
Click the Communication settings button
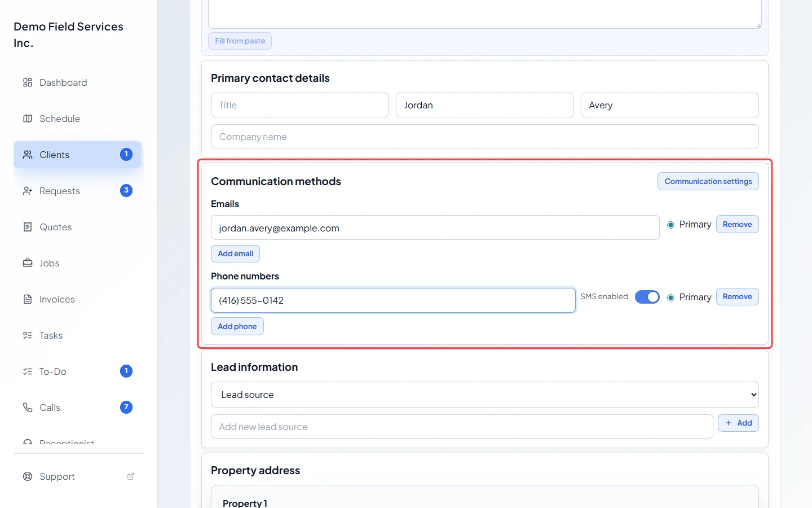coord(708,181)
